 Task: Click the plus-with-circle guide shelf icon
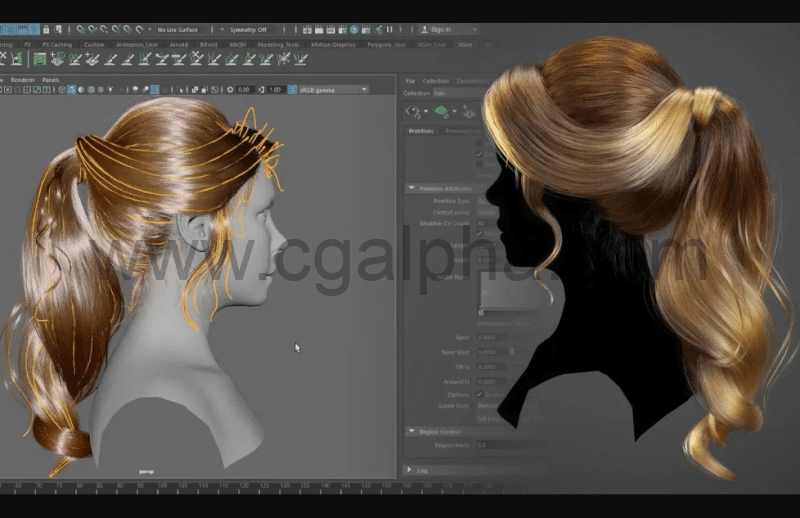tap(57, 59)
